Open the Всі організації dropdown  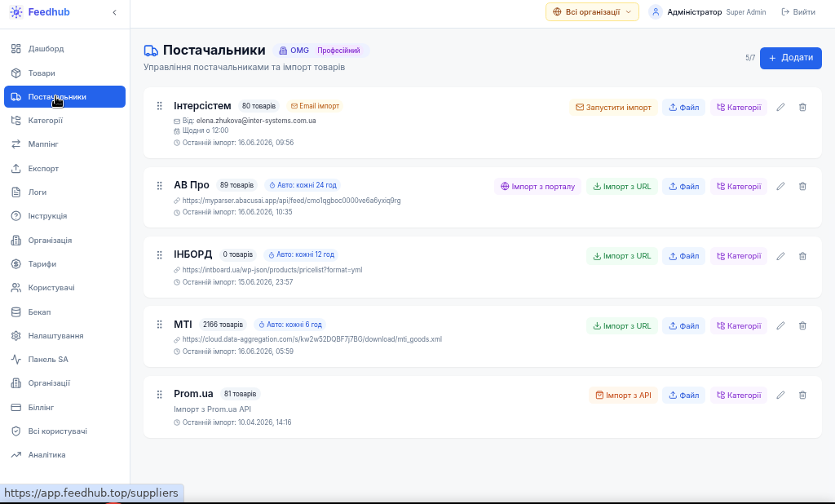pos(592,11)
